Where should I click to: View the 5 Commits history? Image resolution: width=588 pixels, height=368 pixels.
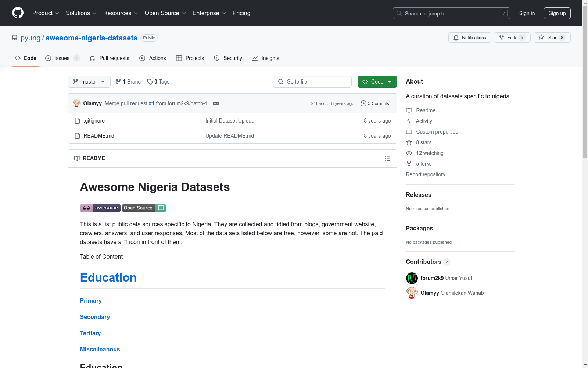(x=374, y=103)
